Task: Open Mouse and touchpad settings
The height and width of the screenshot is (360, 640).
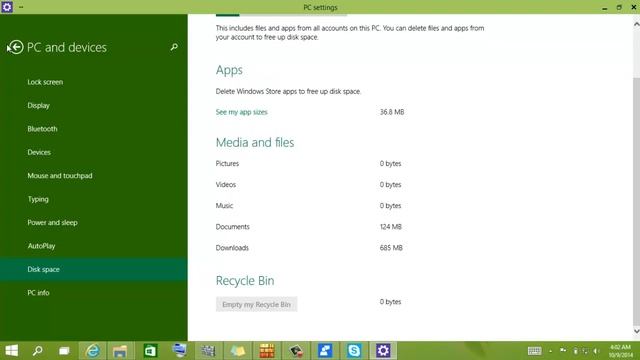Action: point(60,176)
